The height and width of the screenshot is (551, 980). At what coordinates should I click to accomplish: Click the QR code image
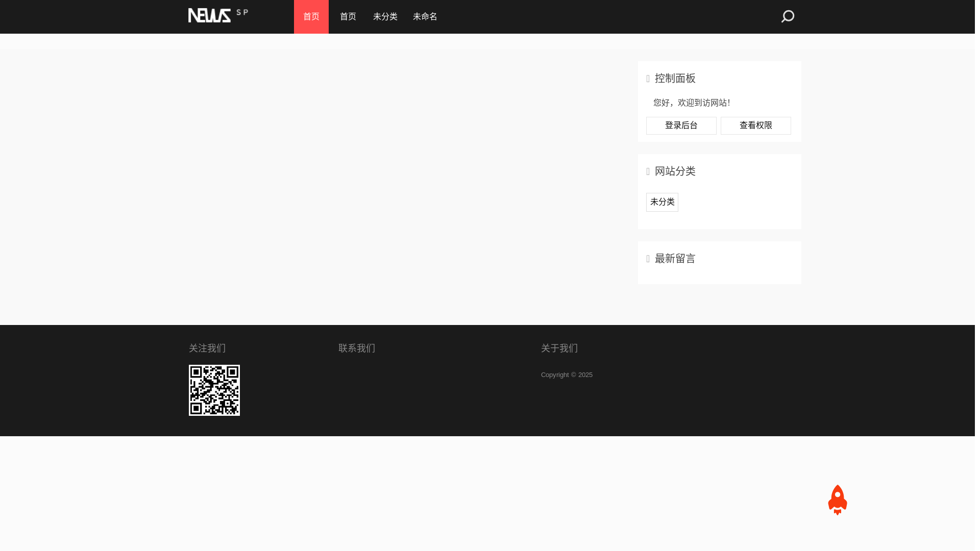(214, 390)
